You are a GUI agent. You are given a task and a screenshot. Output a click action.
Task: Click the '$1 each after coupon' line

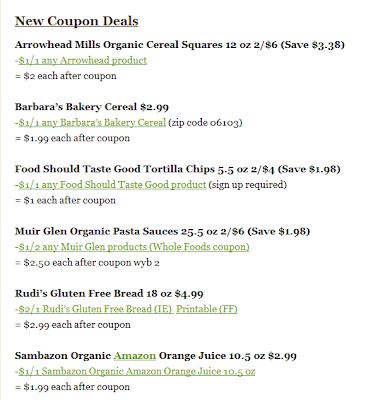[65, 200]
